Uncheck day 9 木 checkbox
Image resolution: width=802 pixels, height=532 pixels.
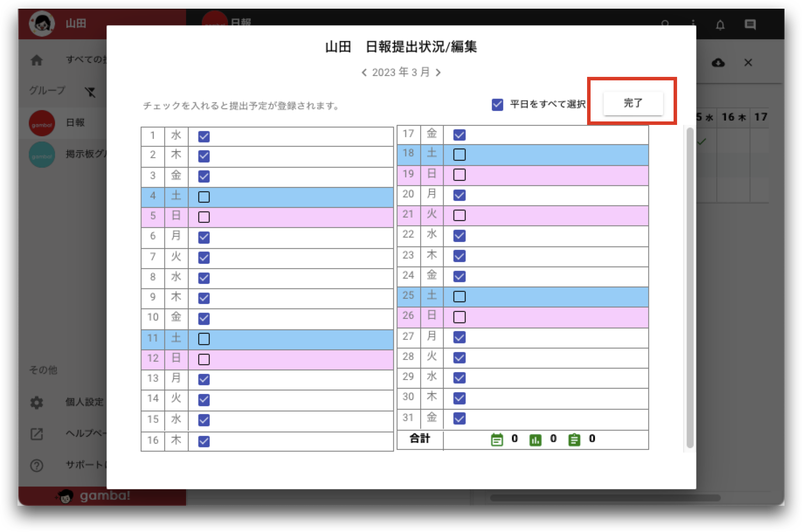[204, 298]
